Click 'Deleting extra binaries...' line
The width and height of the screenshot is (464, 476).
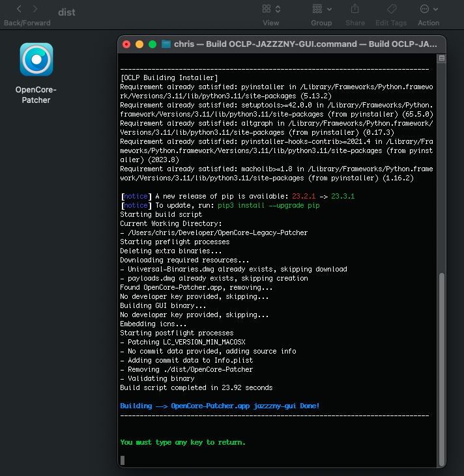point(171,251)
